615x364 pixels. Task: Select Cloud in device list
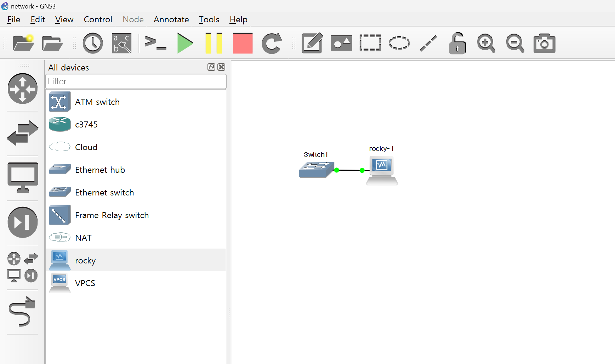(x=136, y=147)
